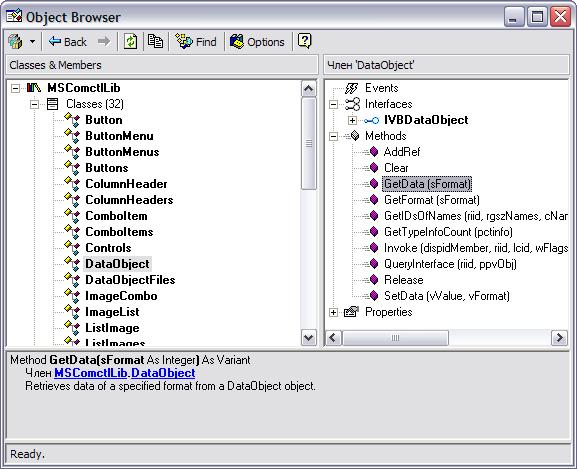Image resolution: width=577 pixels, height=469 pixels.
Task: Select the GetData (sFormat) method
Action: (x=427, y=184)
